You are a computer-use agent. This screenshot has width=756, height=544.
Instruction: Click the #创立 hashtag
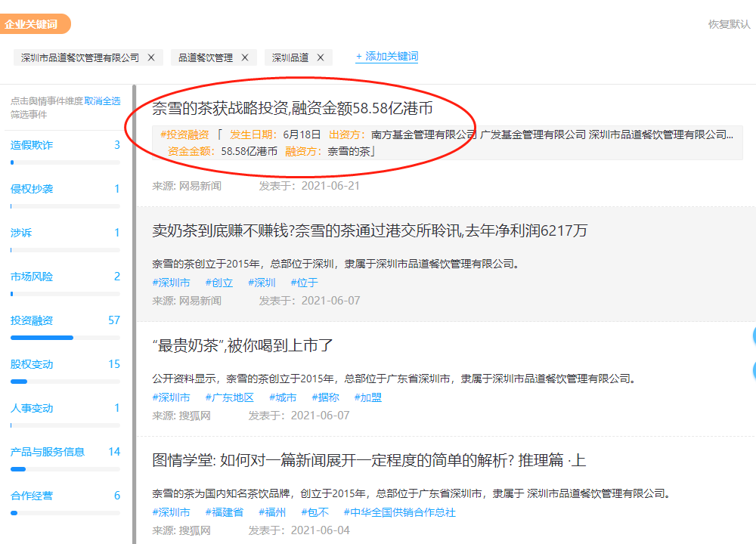click(219, 283)
